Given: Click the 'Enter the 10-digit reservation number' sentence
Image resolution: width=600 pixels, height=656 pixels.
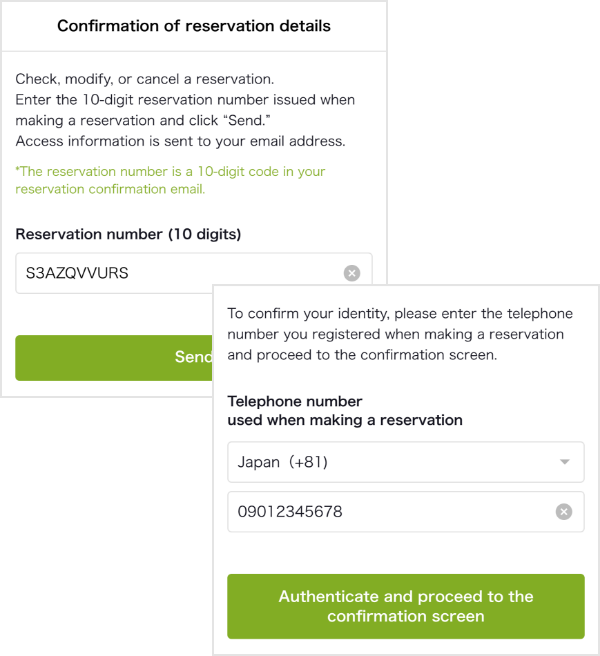Looking at the screenshot, I should point(185,100).
